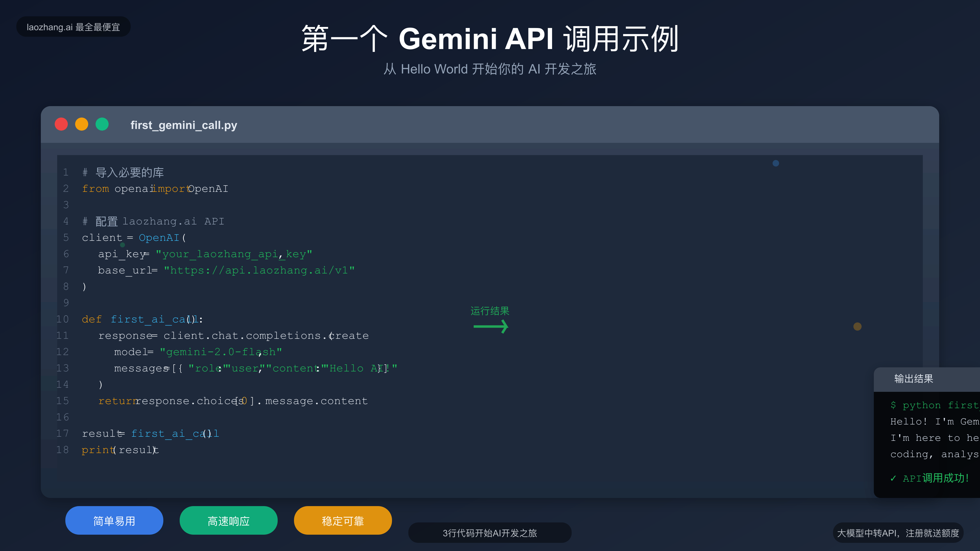Click the orange dot marker on the right
The width and height of the screenshot is (980, 551).
857,326
